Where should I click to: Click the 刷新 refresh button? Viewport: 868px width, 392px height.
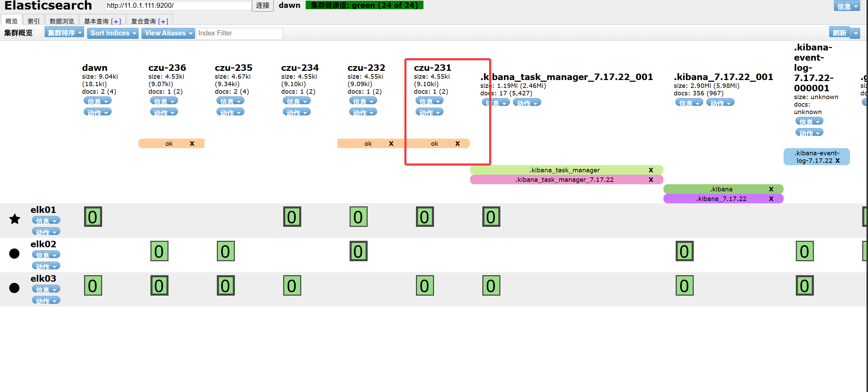pos(839,33)
